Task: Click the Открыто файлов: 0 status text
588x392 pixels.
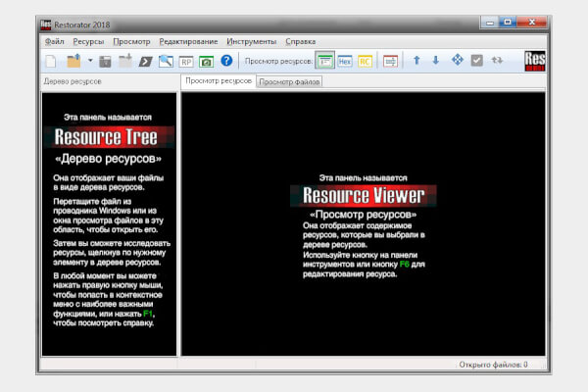Action: click(x=493, y=365)
